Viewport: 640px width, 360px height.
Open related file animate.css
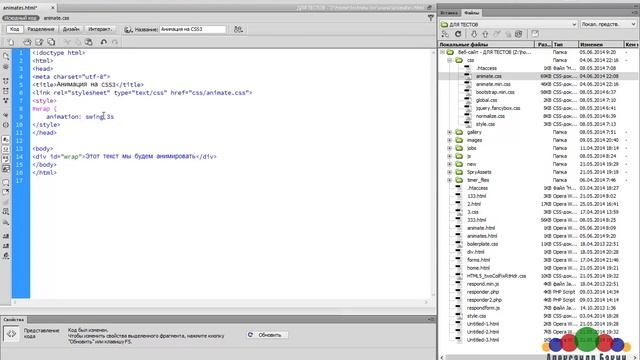coord(56,18)
